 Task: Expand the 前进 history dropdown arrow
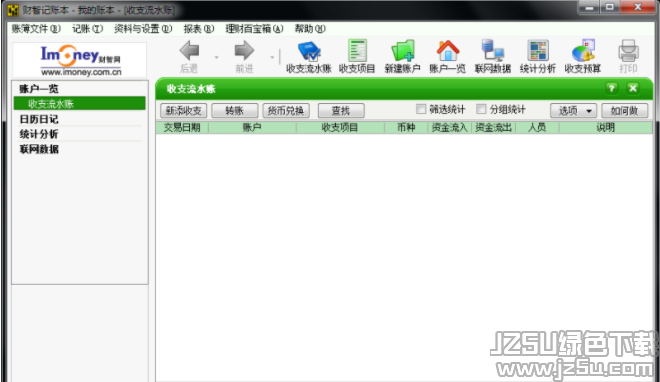272,57
